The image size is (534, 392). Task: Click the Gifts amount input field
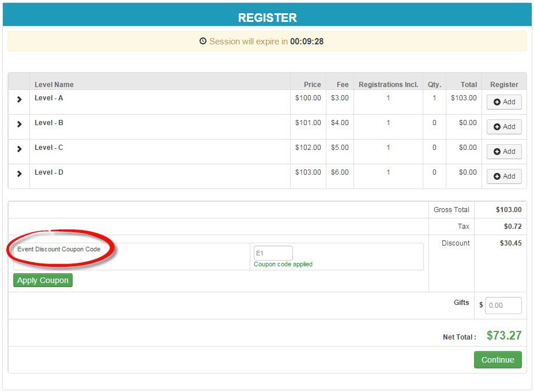coord(503,306)
